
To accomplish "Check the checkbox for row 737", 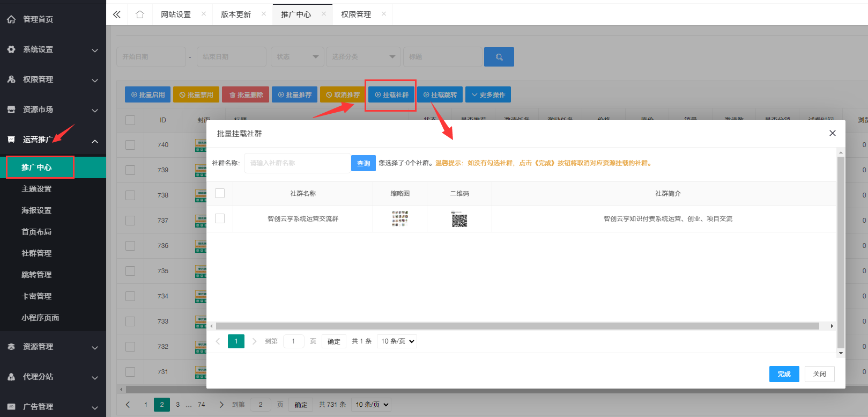I will click(130, 221).
